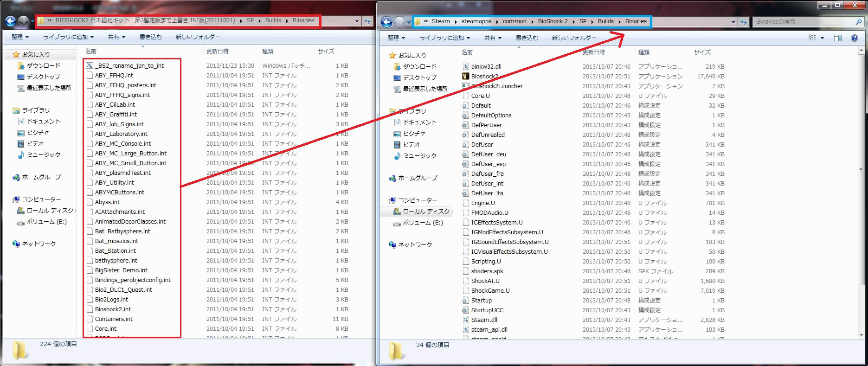868x366 pixels.
Task: Open 整理 menu in right window
Action: [397, 38]
